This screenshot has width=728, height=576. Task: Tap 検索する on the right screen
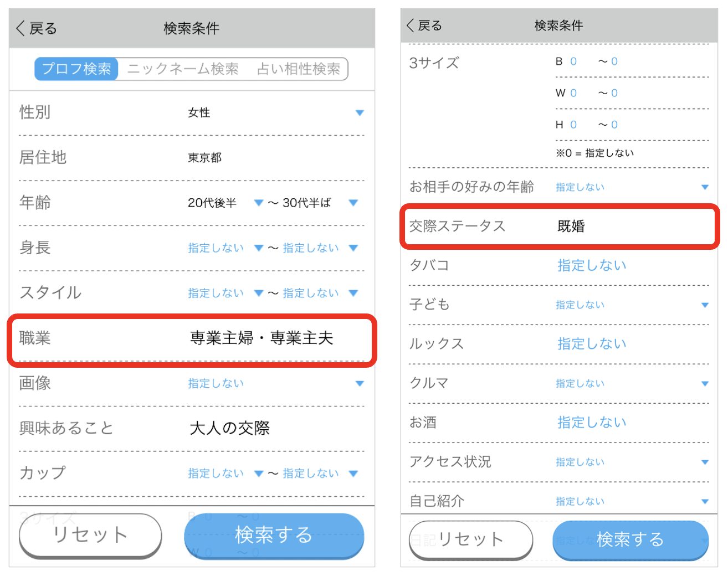(630, 539)
